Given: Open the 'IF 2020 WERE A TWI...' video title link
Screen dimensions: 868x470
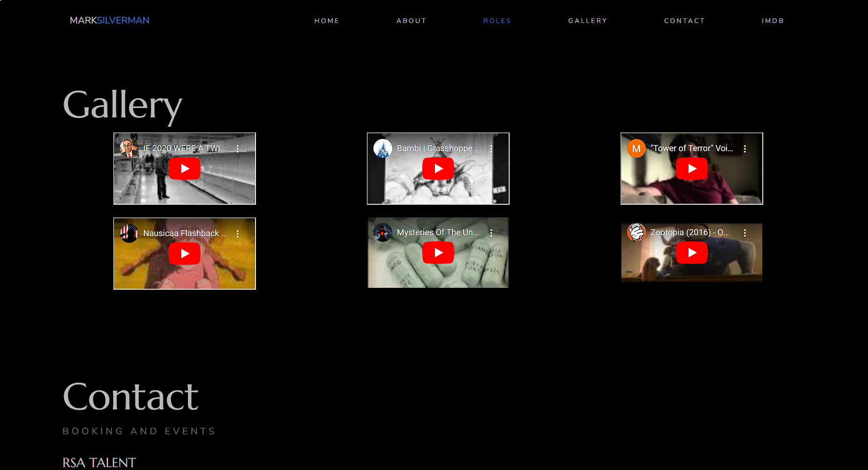Looking at the screenshot, I should (185, 148).
